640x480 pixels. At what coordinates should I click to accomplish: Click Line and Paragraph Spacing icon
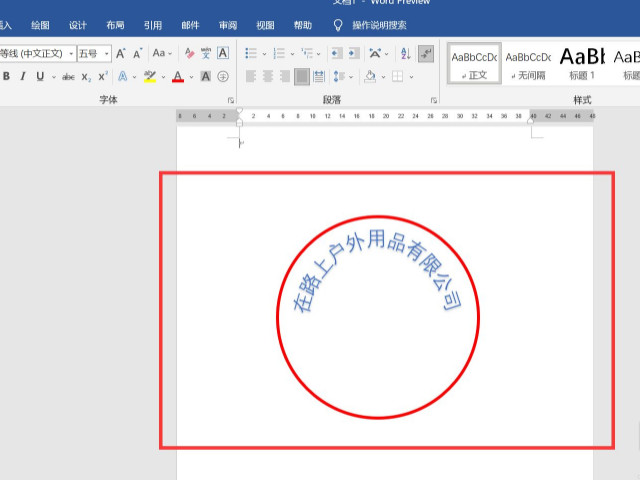(339, 76)
